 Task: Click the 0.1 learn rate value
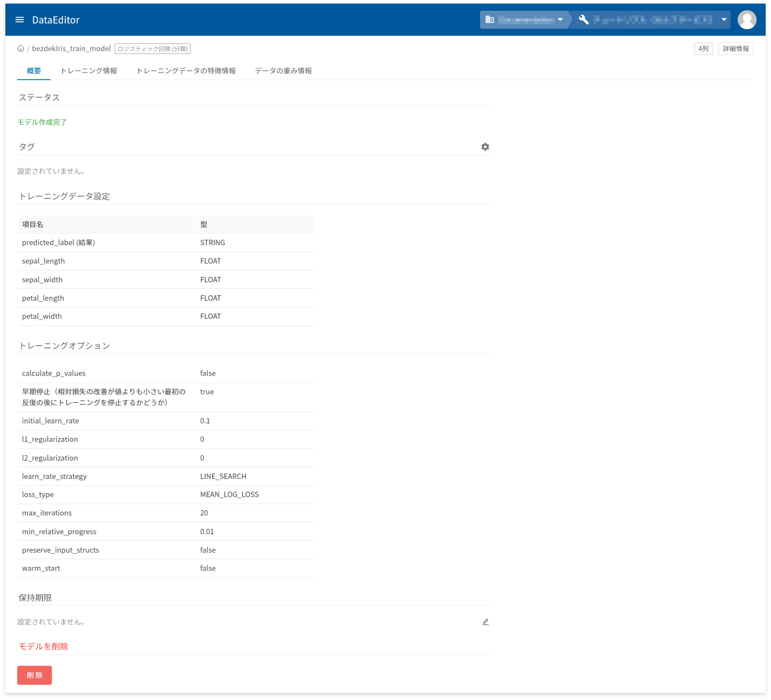(205, 421)
